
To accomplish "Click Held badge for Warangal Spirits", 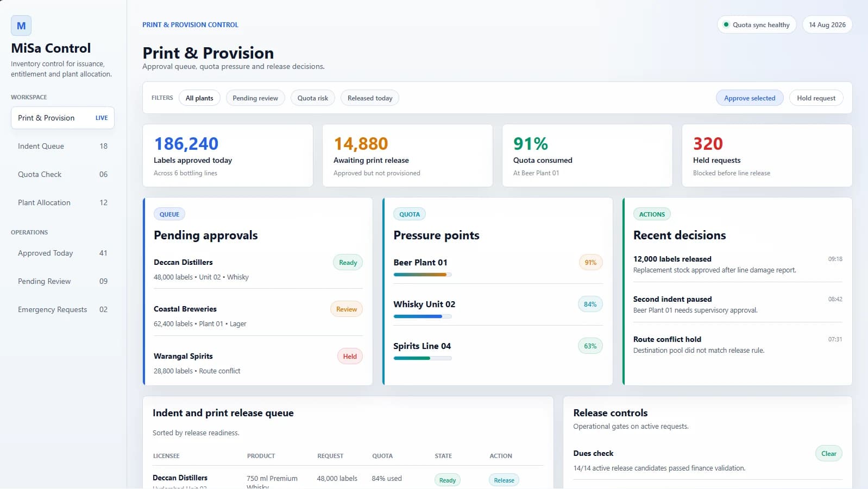I will click(350, 357).
